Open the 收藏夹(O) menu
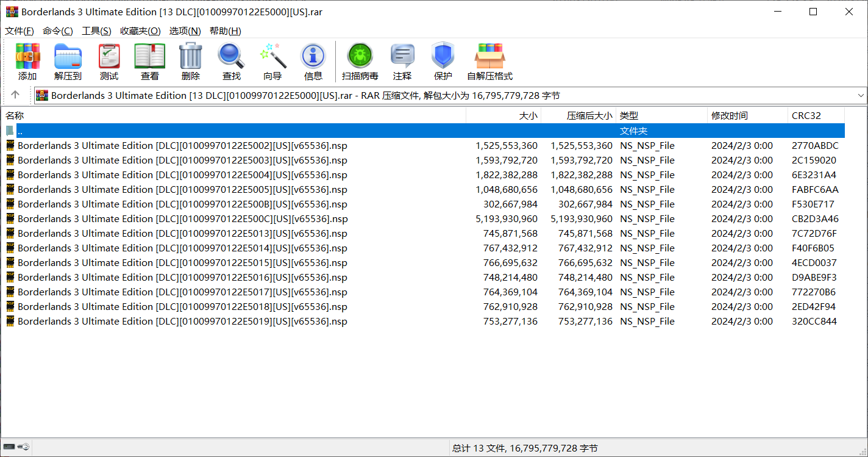Viewport: 868px width, 457px height. click(141, 31)
